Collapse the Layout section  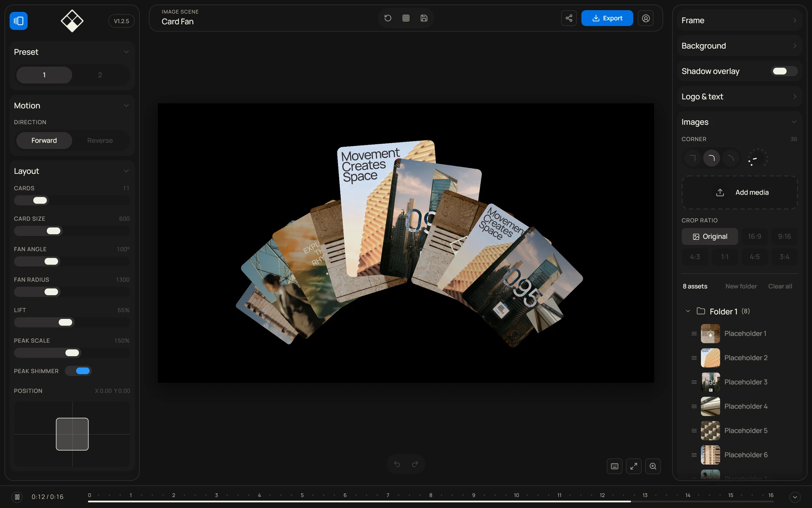pos(126,171)
